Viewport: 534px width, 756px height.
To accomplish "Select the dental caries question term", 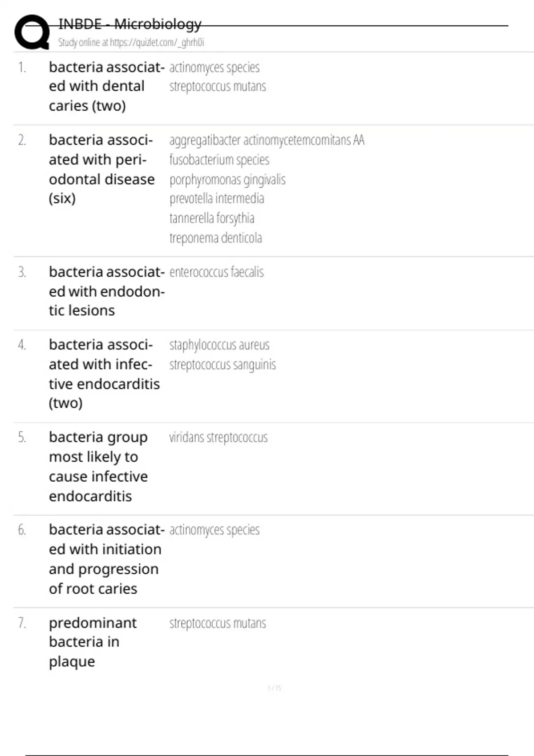I will click(x=106, y=86).
